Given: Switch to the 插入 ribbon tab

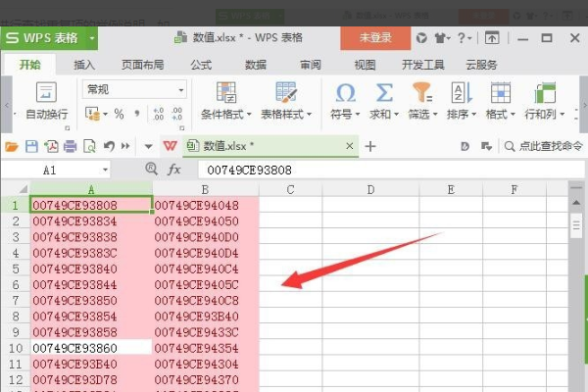Looking at the screenshot, I should coord(84,65).
